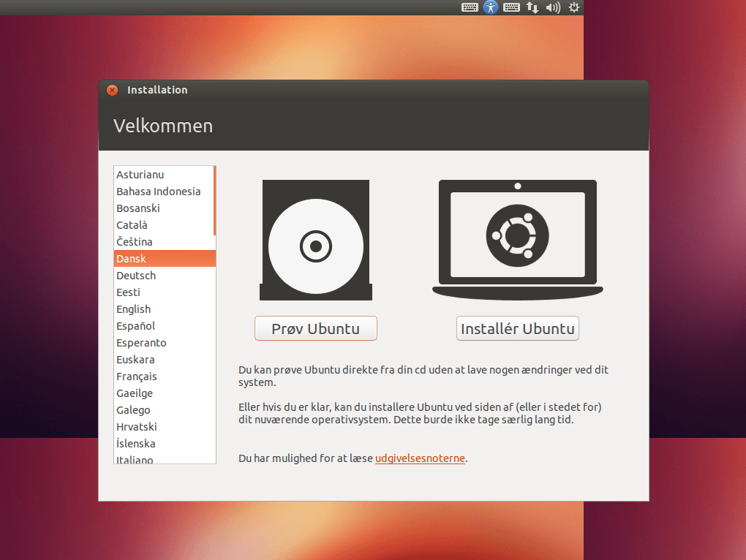Click the Prøv Ubuntu button
This screenshot has width=746, height=560.
pyautogui.click(x=315, y=328)
